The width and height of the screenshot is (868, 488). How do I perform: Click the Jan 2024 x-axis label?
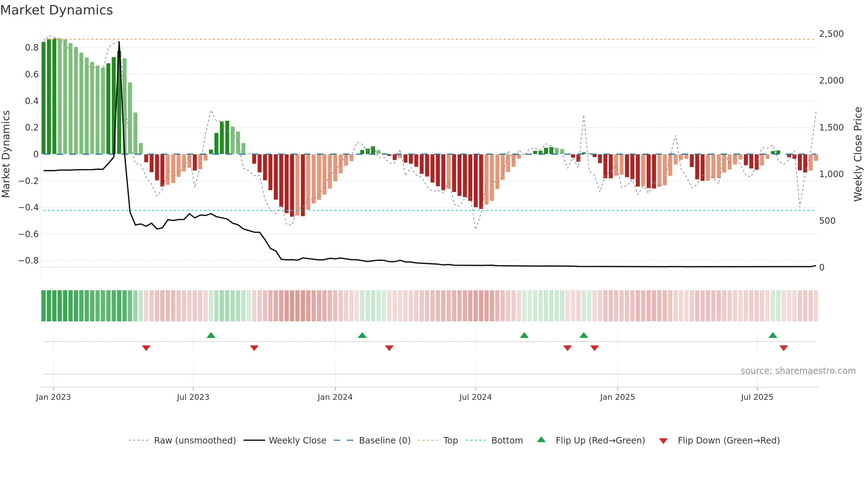[335, 397]
